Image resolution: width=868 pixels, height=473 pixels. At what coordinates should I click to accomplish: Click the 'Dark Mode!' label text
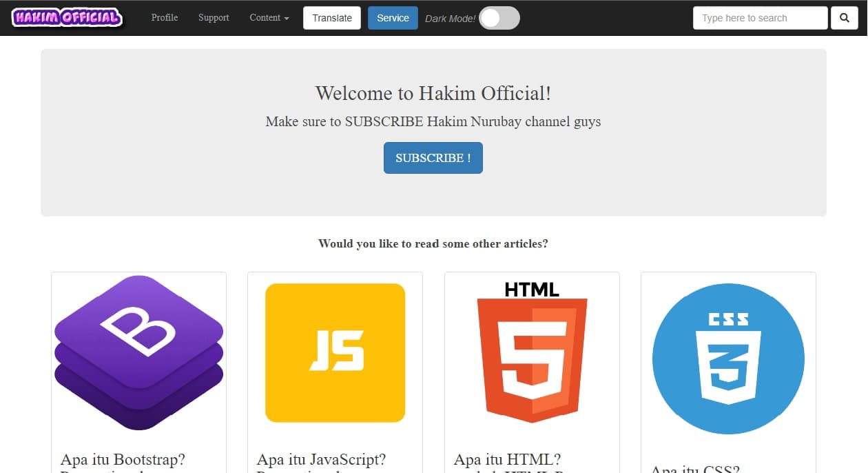click(451, 19)
